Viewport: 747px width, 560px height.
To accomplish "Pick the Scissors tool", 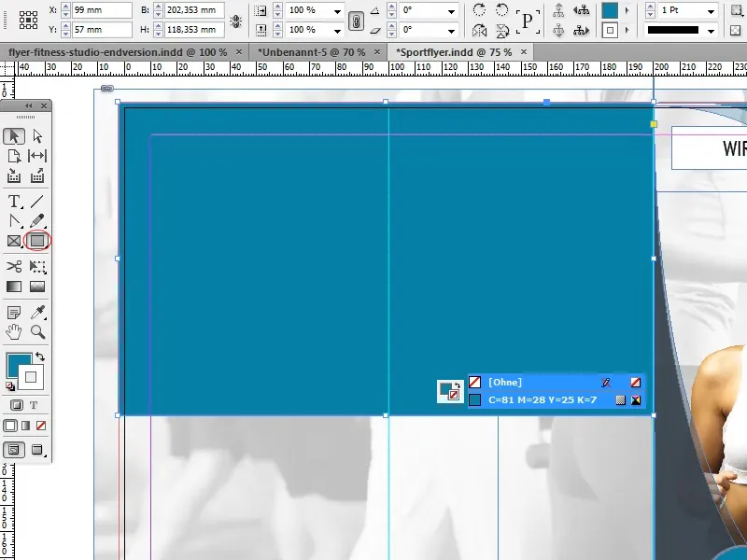I will [x=14, y=266].
